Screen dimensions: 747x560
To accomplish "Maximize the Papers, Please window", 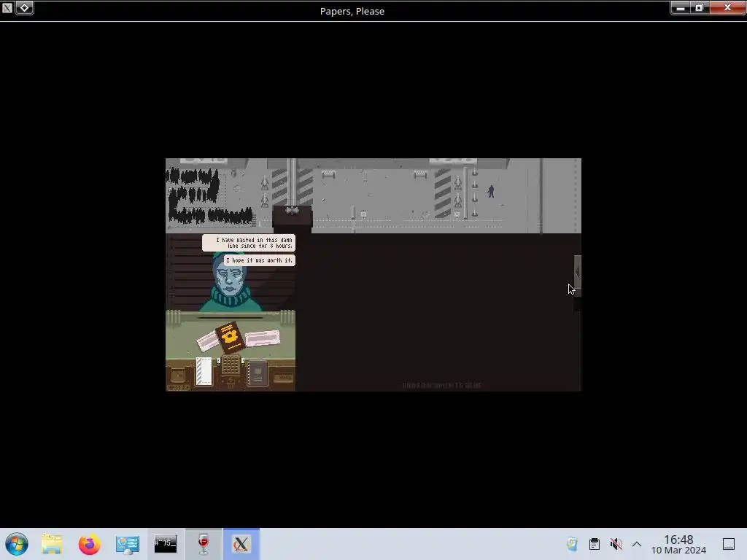I will 700,7.
